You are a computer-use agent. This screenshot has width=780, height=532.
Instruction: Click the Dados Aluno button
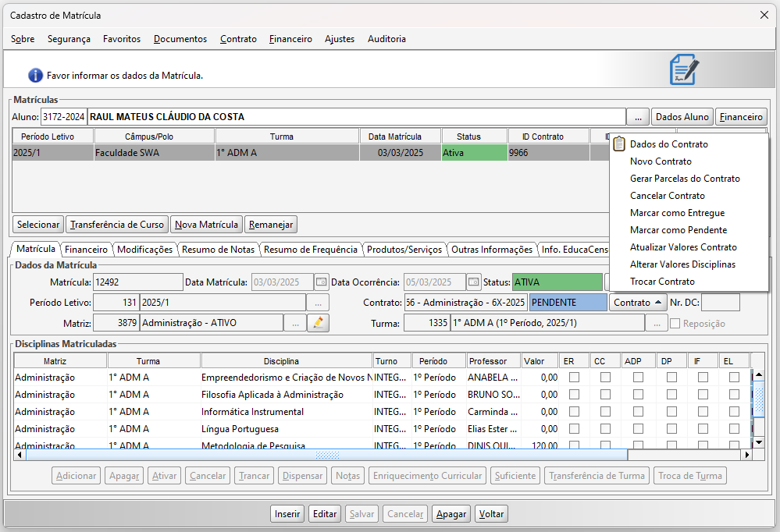coord(682,117)
